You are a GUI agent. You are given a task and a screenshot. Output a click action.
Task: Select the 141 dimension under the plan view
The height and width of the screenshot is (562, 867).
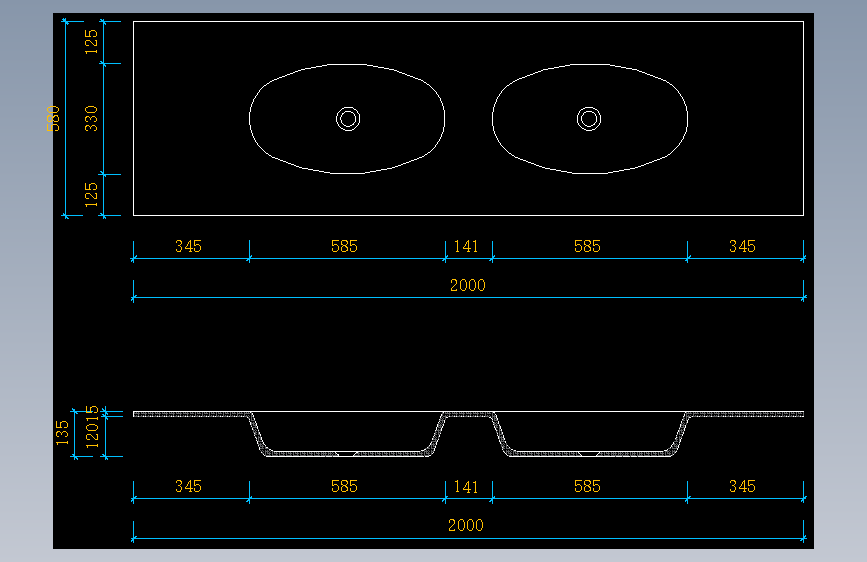(466, 246)
